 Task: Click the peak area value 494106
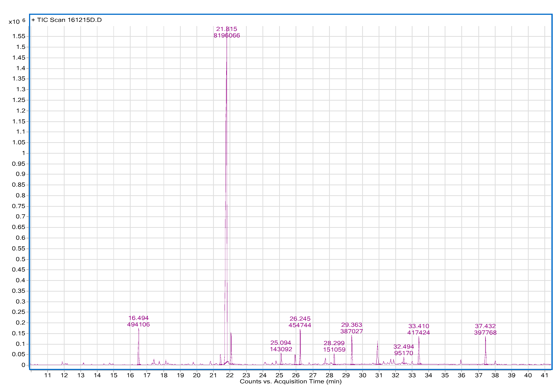138,324
